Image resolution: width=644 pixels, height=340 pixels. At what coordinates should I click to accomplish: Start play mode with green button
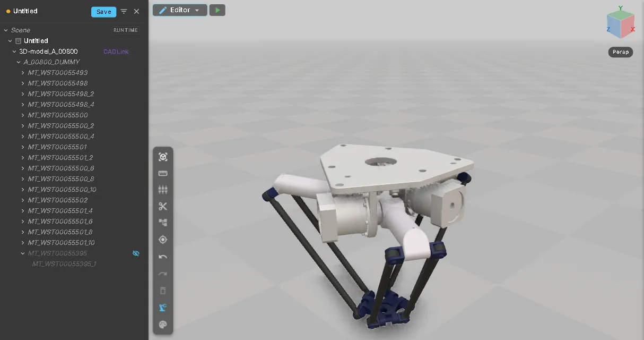217,10
